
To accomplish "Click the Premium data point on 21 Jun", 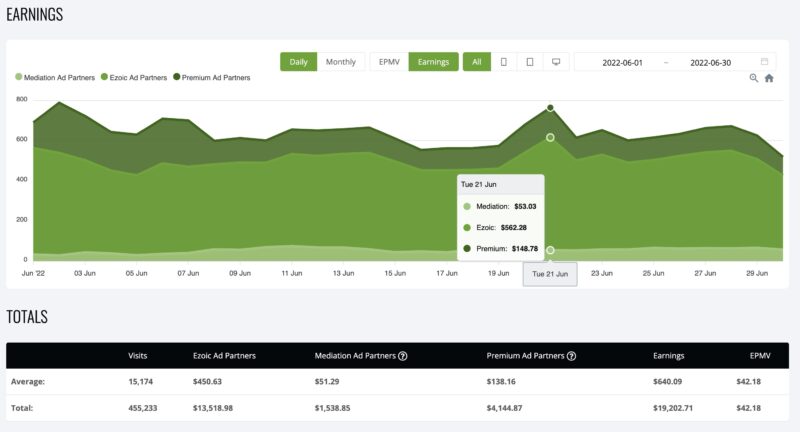I will [x=550, y=108].
